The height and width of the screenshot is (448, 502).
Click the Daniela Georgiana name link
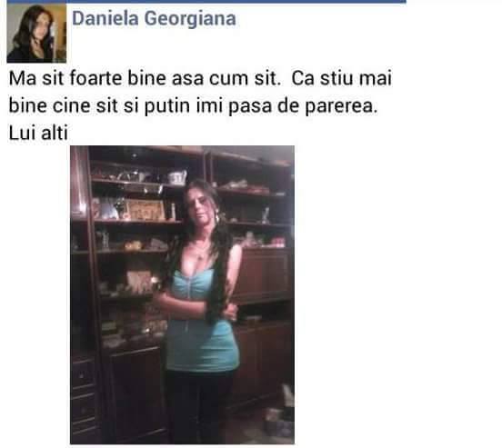(154, 18)
